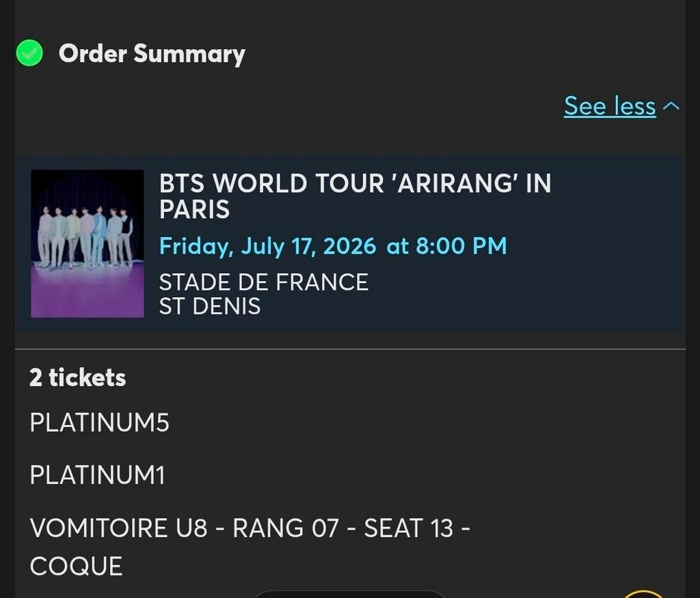This screenshot has width=700, height=598.
Task: Open the event titled BTS WORLD TOUR ARIRANG IN PARIS
Action: [355, 198]
